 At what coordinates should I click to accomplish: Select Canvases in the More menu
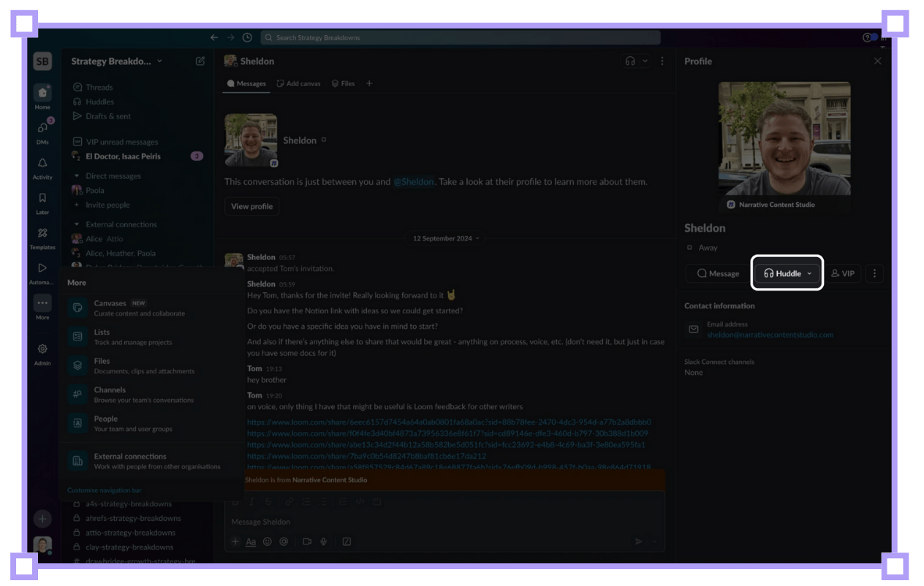pyautogui.click(x=151, y=308)
